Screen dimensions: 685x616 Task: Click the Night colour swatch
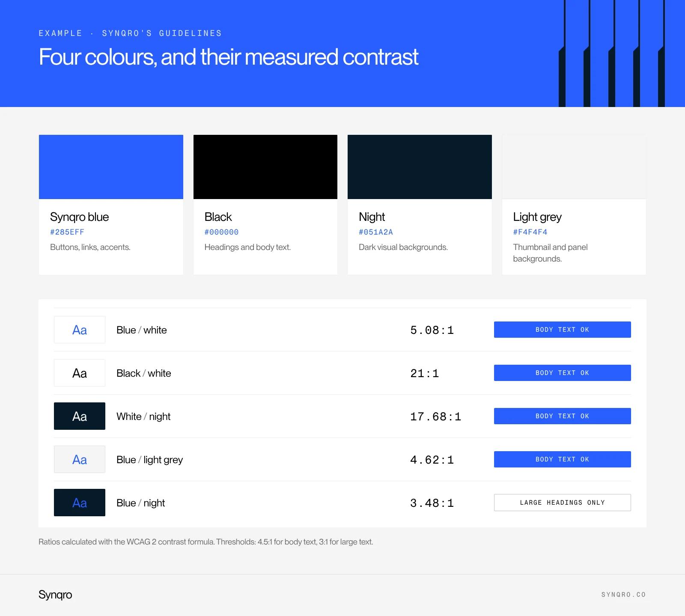click(x=420, y=167)
